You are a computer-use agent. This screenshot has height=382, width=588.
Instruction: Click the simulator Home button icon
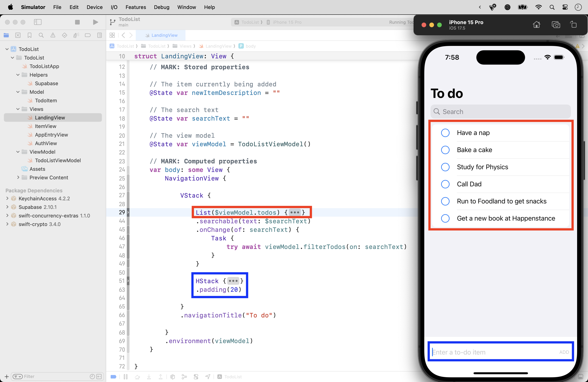click(x=536, y=25)
